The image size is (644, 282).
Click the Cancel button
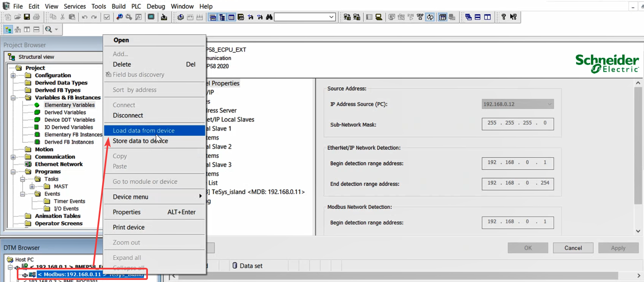[573, 248]
